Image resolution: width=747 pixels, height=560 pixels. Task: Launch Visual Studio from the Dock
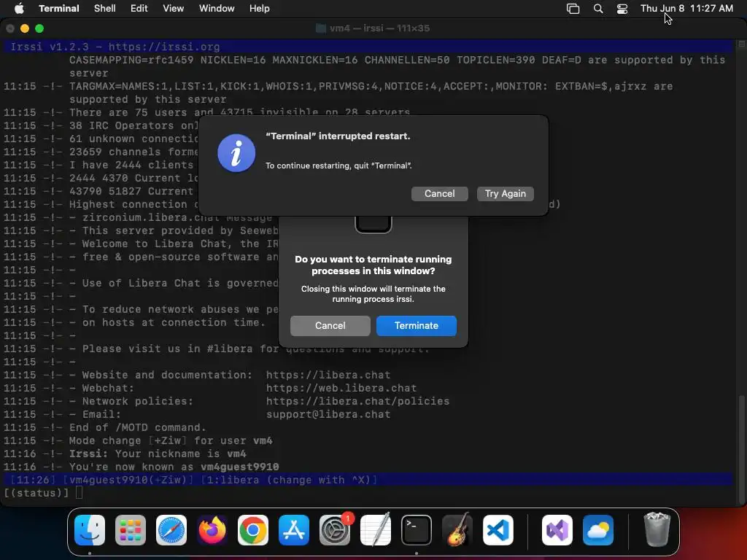(557, 530)
